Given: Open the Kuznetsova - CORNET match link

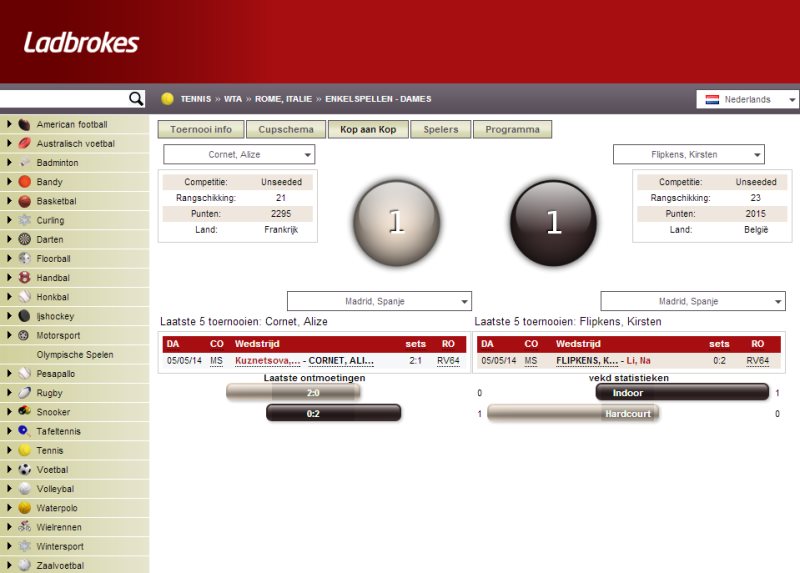Looking at the screenshot, I should [304, 361].
